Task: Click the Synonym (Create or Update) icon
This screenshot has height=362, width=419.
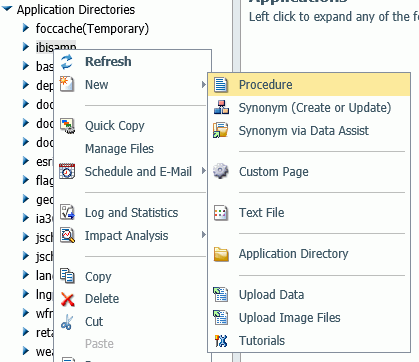Action: tap(221, 107)
